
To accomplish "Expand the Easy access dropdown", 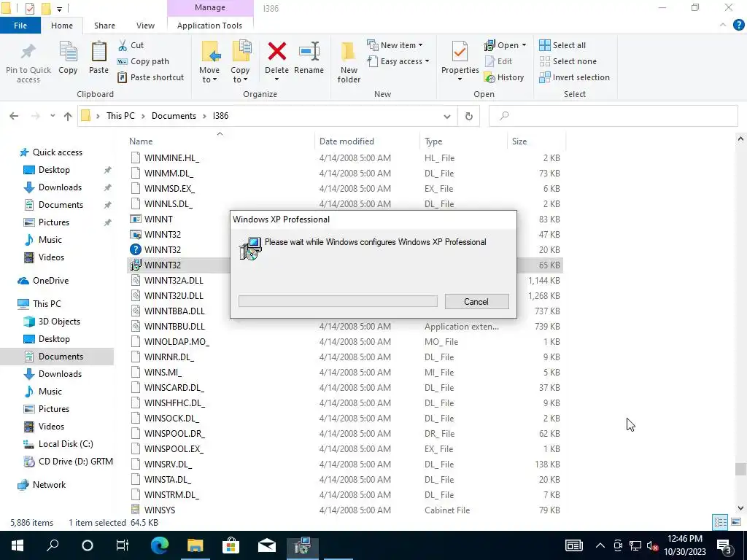I will point(398,61).
